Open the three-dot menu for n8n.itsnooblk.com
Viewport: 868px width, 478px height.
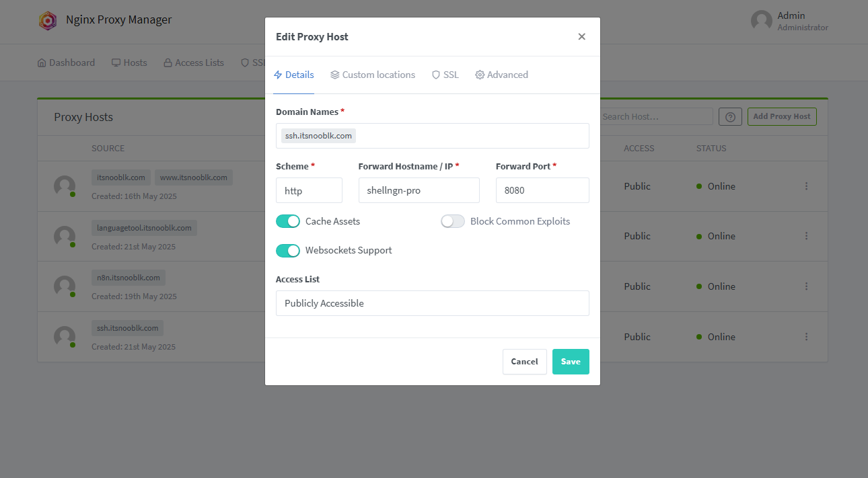click(x=806, y=286)
